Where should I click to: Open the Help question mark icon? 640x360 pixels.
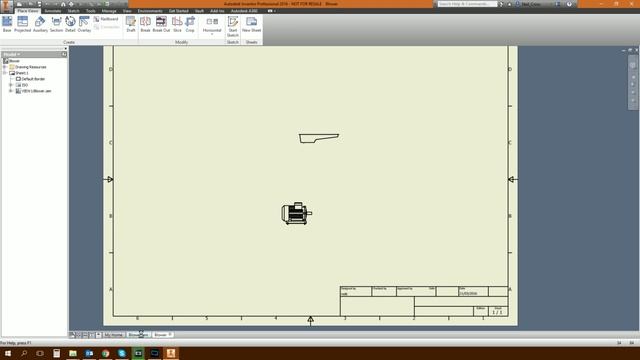tap(569, 4)
